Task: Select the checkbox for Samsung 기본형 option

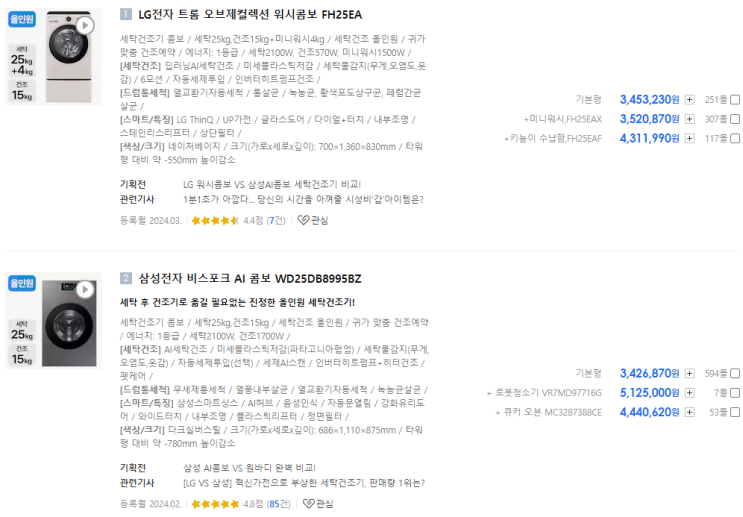Action: [x=735, y=373]
